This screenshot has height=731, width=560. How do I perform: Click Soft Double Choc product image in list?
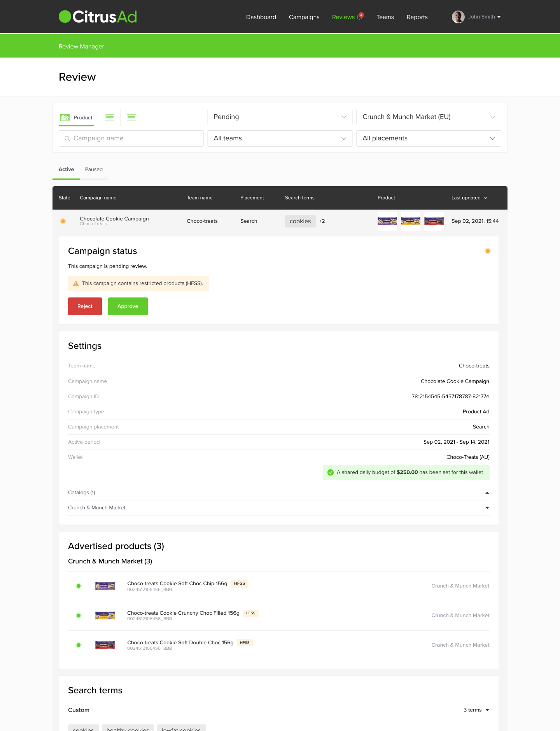click(x=105, y=645)
